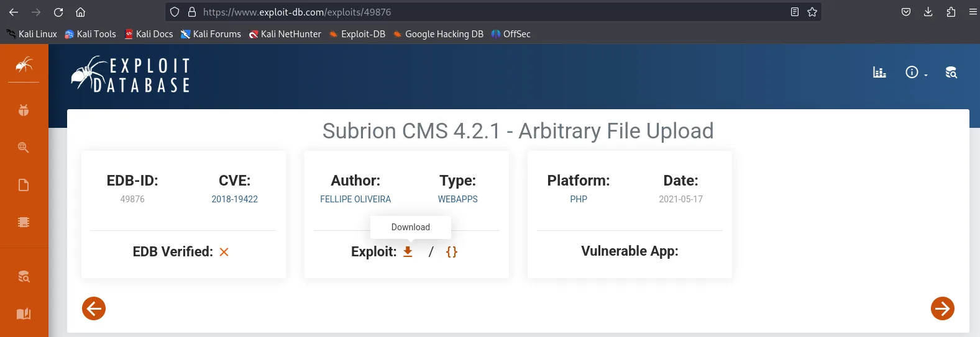
Task: Open sidebar search database icon
Action: pyautogui.click(x=24, y=277)
